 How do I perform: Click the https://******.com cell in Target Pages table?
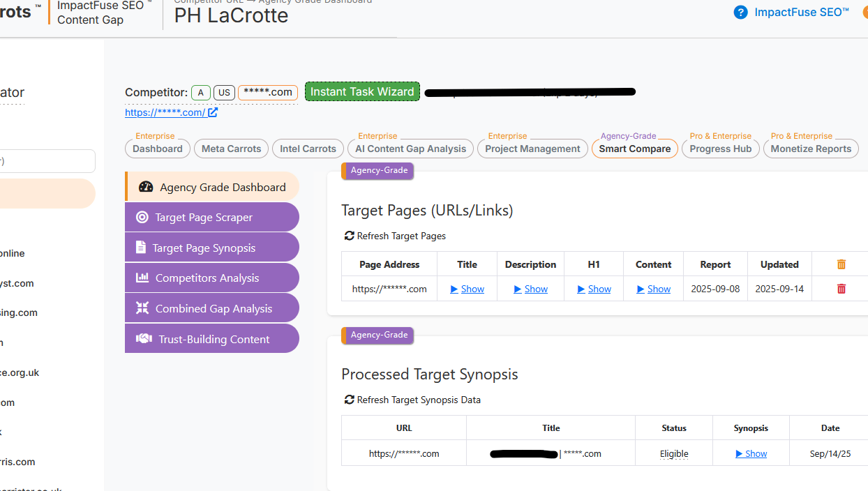click(389, 289)
